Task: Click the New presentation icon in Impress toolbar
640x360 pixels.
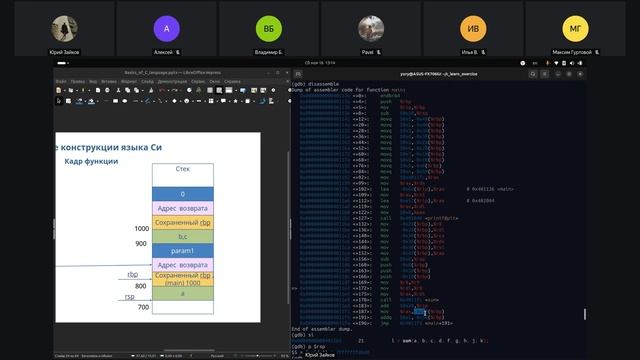Action: click(x=58, y=90)
